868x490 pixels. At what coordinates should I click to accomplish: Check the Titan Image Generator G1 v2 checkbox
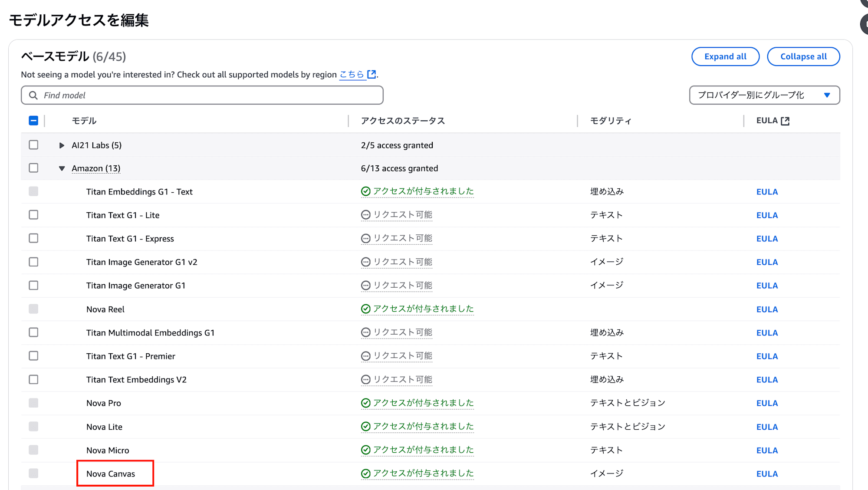(x=33, y=262)
